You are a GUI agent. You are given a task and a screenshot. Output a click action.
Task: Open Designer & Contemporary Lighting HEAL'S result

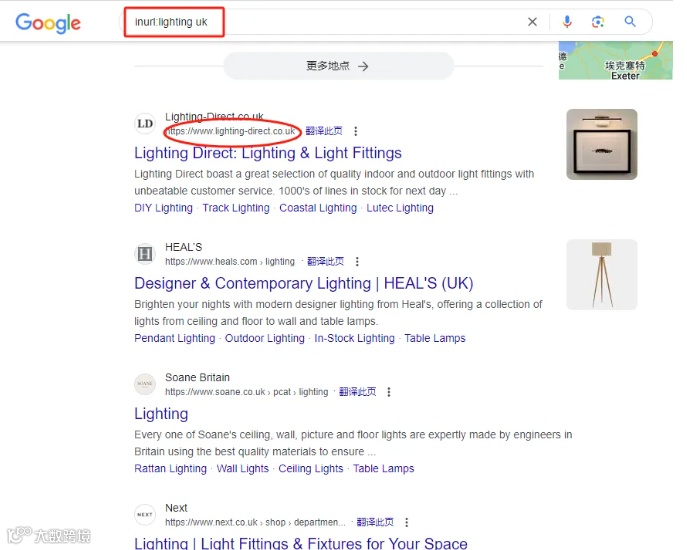(304, 283)
